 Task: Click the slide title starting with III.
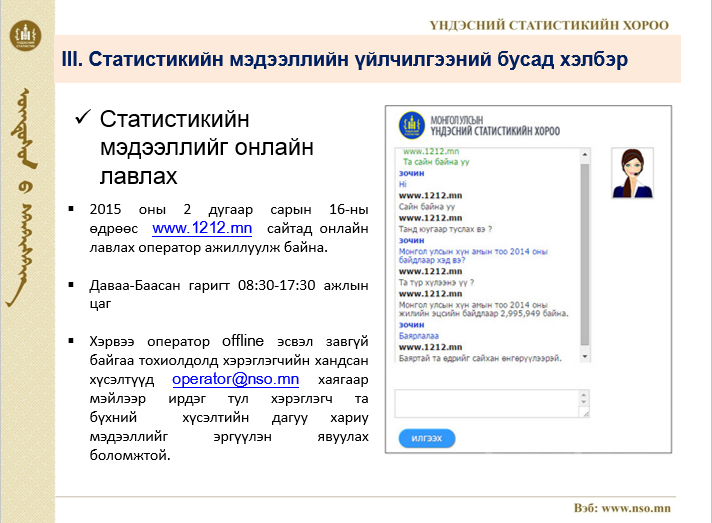(x=343, y=59)
